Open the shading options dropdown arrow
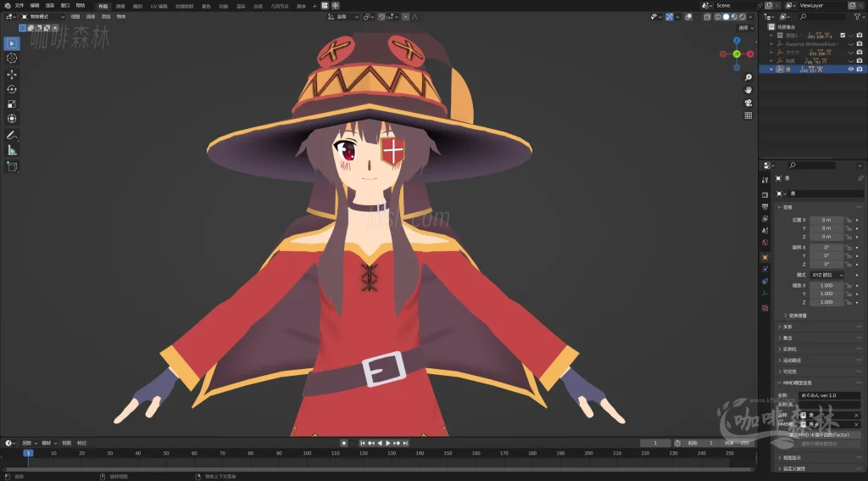The width and height of the screenshot is (868, 481). coord(751,17)
